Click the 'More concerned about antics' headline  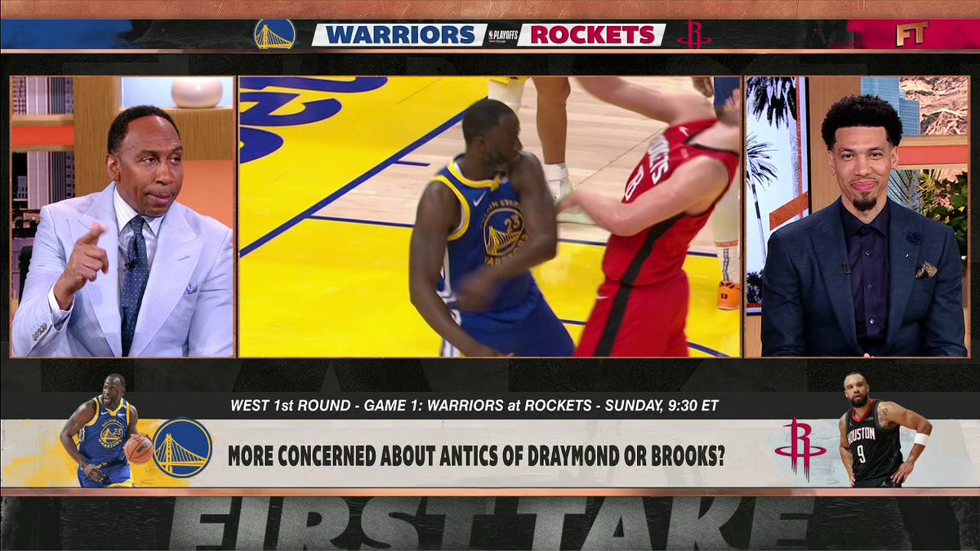pos(476,455)
